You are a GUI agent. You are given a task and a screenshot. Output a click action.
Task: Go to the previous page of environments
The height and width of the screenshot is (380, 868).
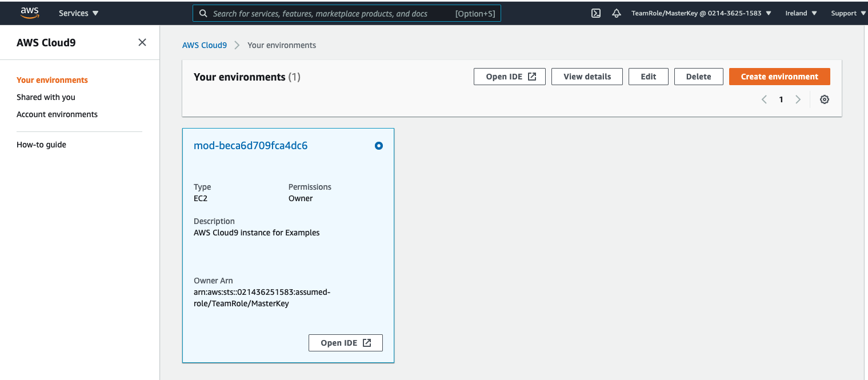pyautogui.click(x=764, y=99)
